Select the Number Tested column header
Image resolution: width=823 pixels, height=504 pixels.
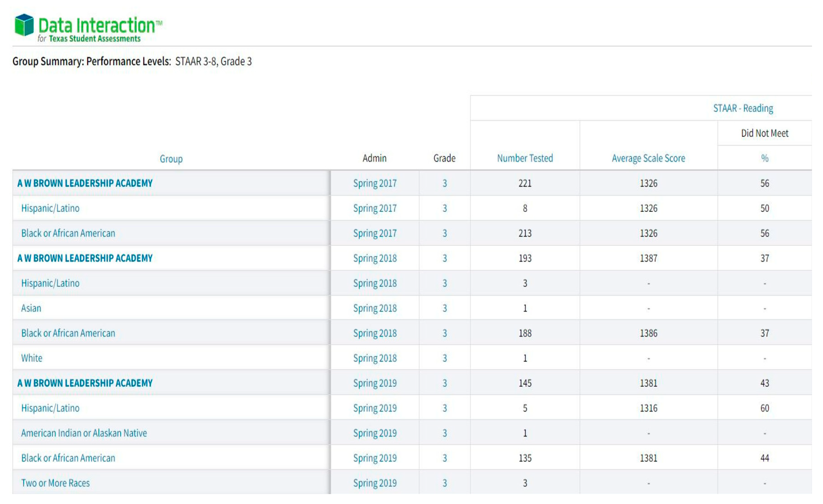524,158
